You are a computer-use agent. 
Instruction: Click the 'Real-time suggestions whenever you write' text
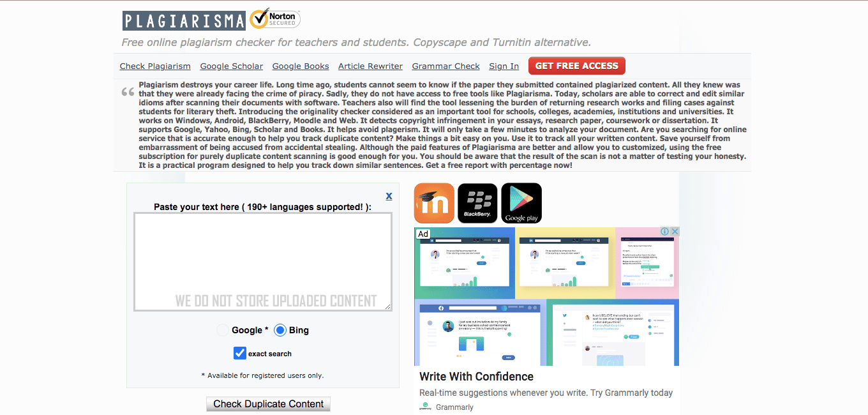click(x=546, y=393)
